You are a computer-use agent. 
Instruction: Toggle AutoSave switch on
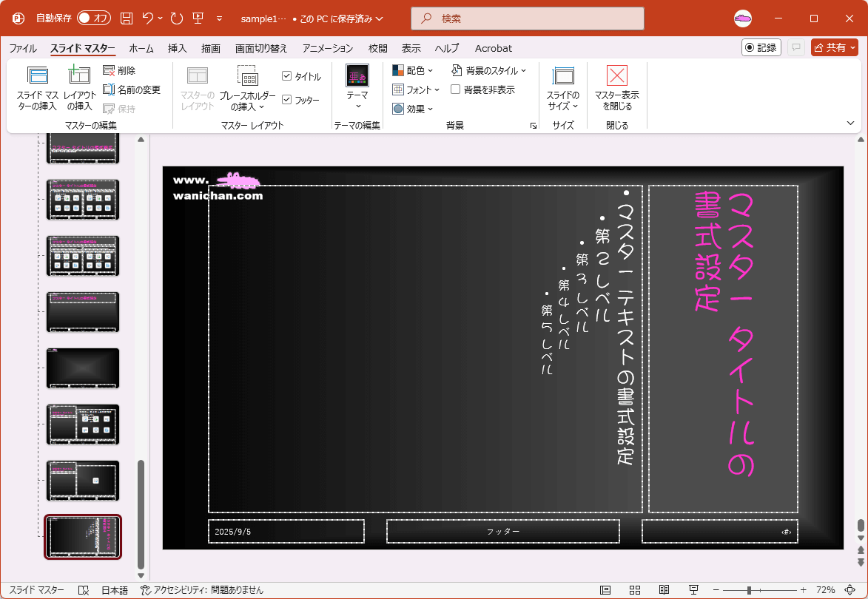tap(93, 18)
